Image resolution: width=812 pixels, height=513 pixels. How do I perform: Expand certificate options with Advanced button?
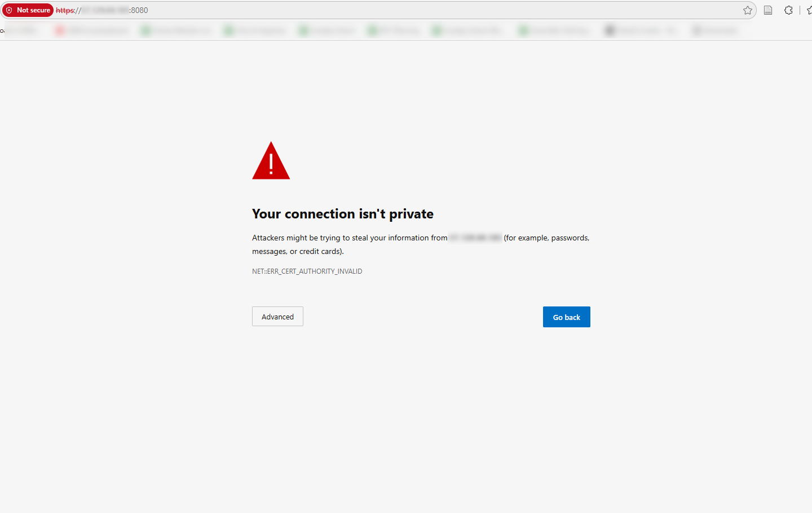(277, 317)
